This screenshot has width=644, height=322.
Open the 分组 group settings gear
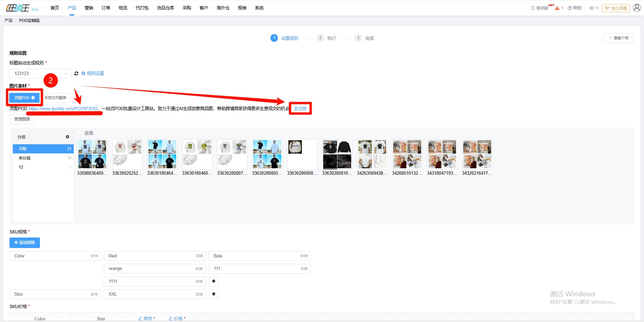(x=67, y=137)
